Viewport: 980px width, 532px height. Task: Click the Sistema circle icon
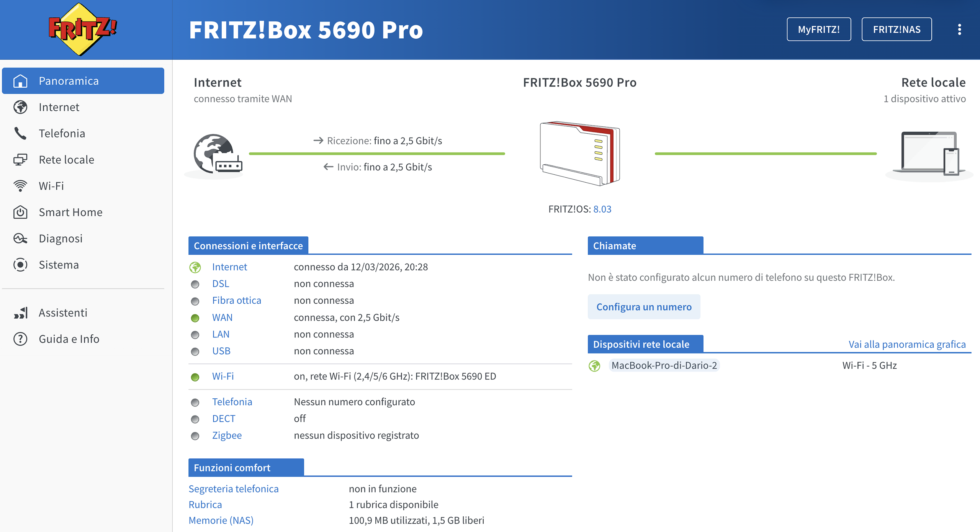point(20,265)
